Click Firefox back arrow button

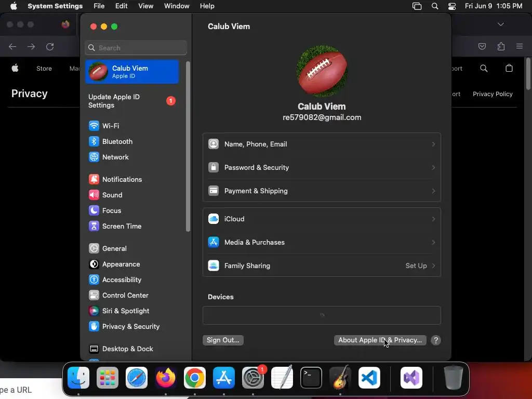[x=12, y=46]
